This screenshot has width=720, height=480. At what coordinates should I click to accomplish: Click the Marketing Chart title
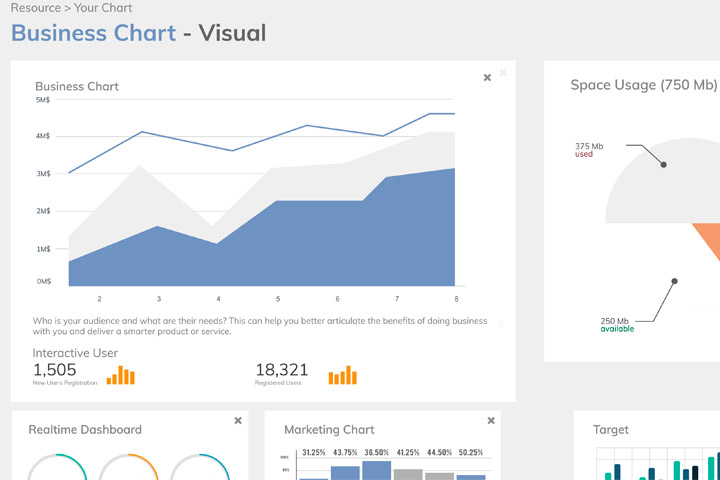click(x=329, y=429)
